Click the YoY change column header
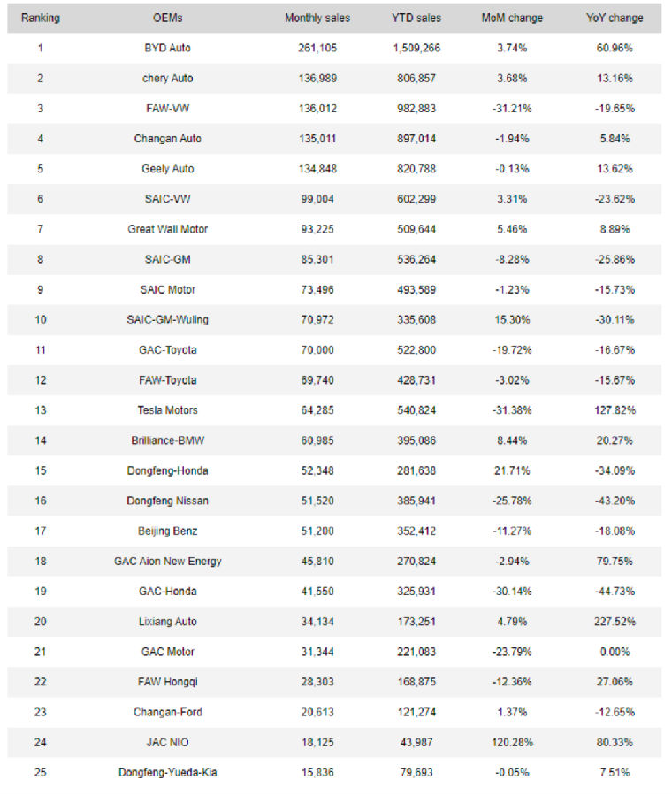 (615, 19)
